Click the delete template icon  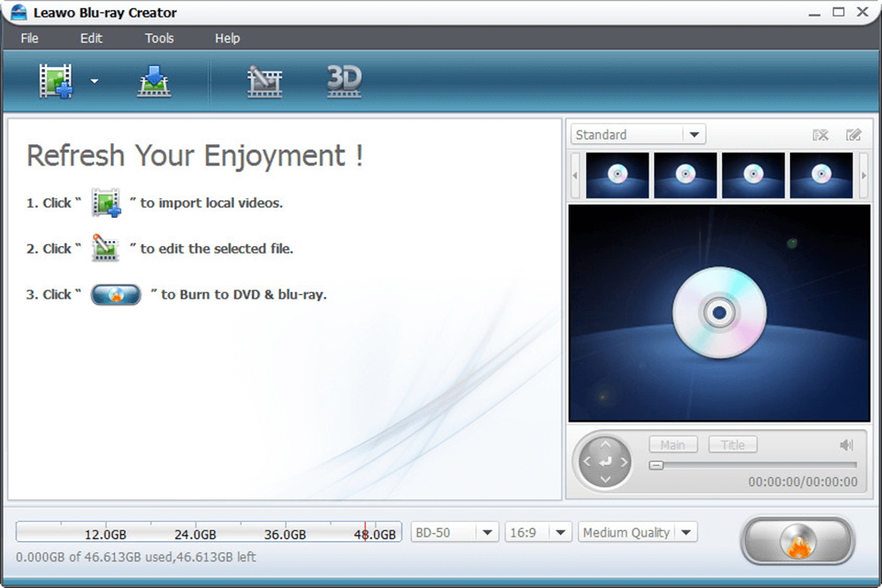820,134
